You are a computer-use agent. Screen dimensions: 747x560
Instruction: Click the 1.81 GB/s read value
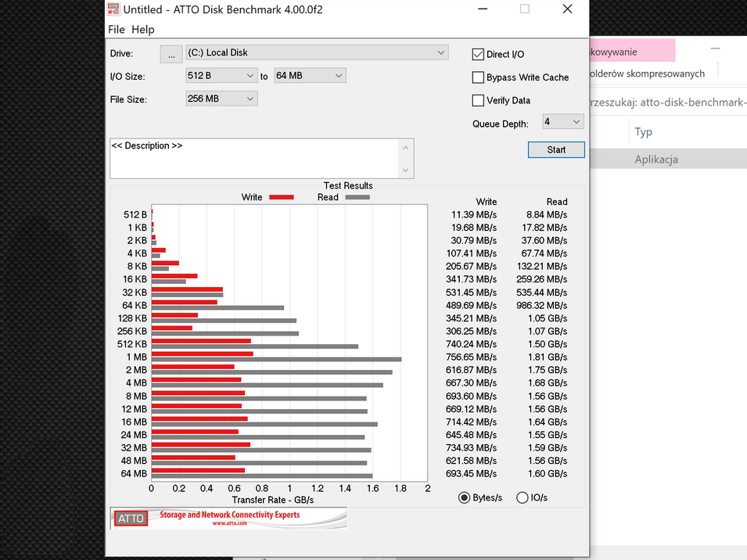[x=548, y=357]
